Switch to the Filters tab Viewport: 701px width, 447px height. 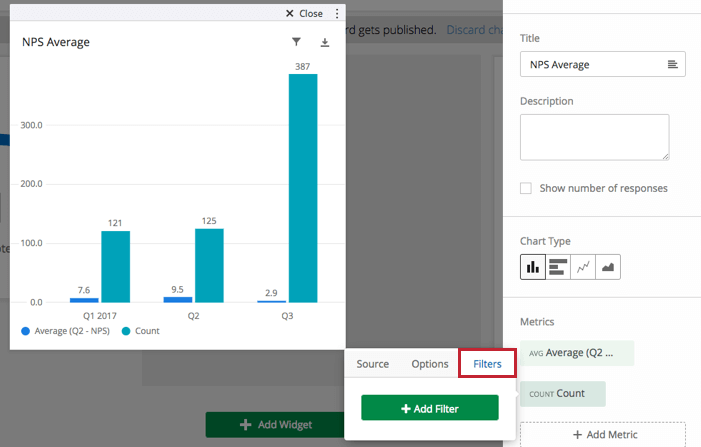tap(487, 364)
